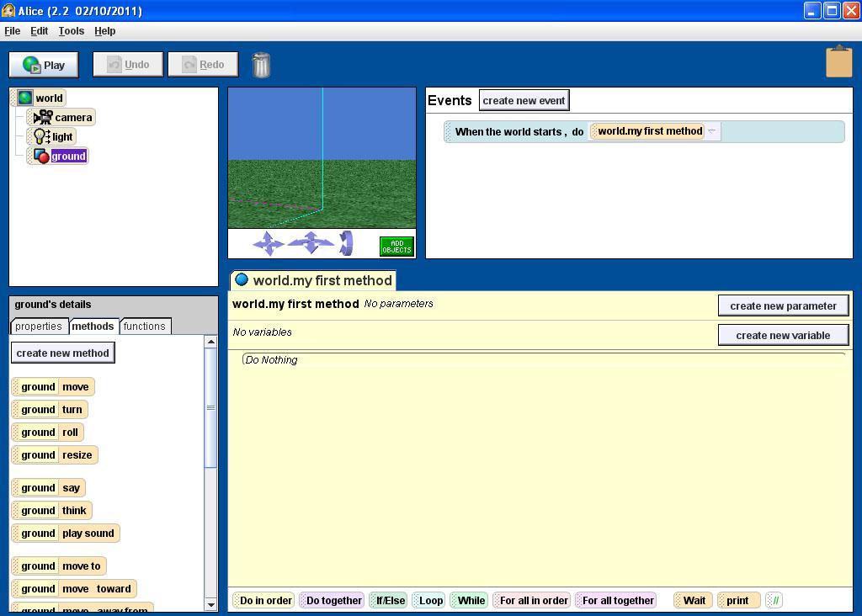Screen dimensions: 862x616
Task: Open the Edit menu
Action: pos(39,31)
